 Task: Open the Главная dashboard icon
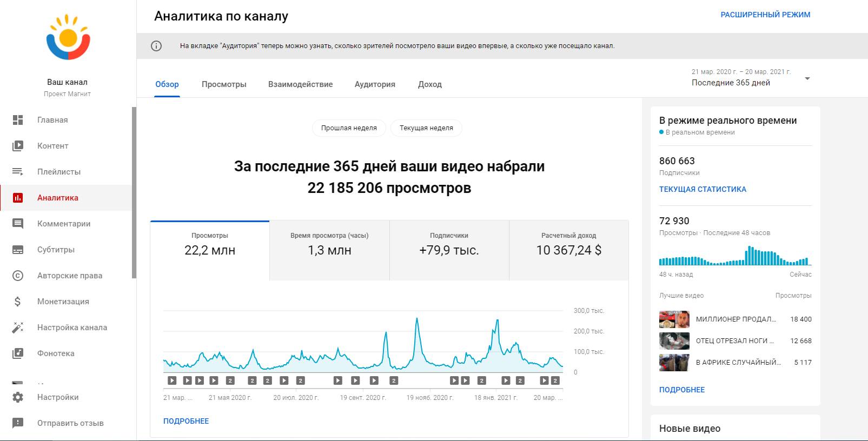coord(18,120)
